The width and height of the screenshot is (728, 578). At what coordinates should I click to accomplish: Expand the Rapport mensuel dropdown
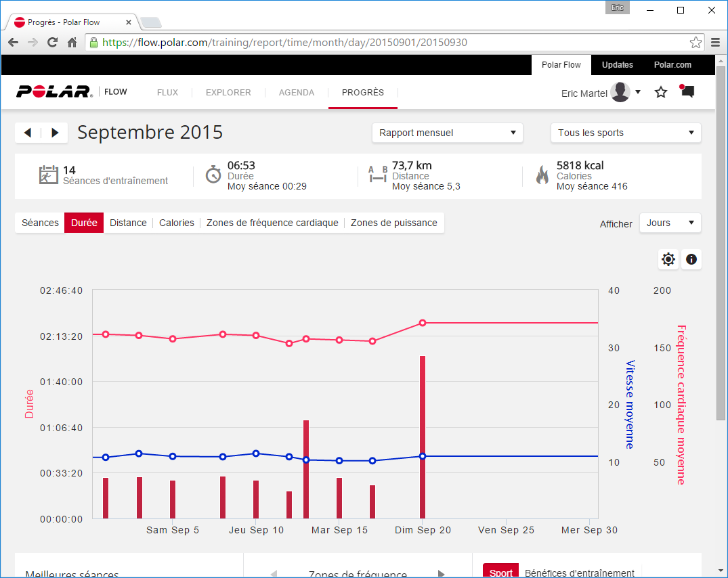point(447,133)
